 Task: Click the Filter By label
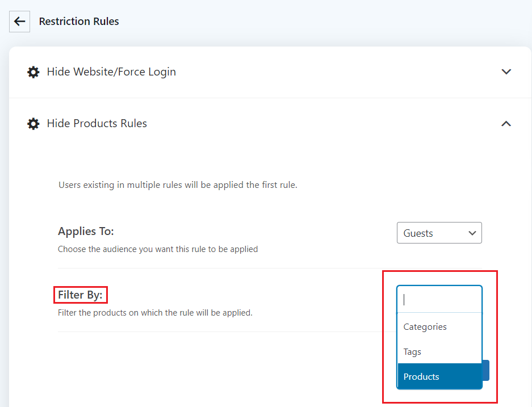click(x=80, y=295)
